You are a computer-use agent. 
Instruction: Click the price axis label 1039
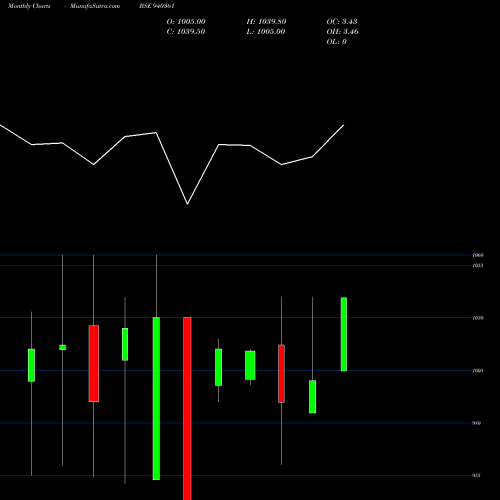[478, 318]
